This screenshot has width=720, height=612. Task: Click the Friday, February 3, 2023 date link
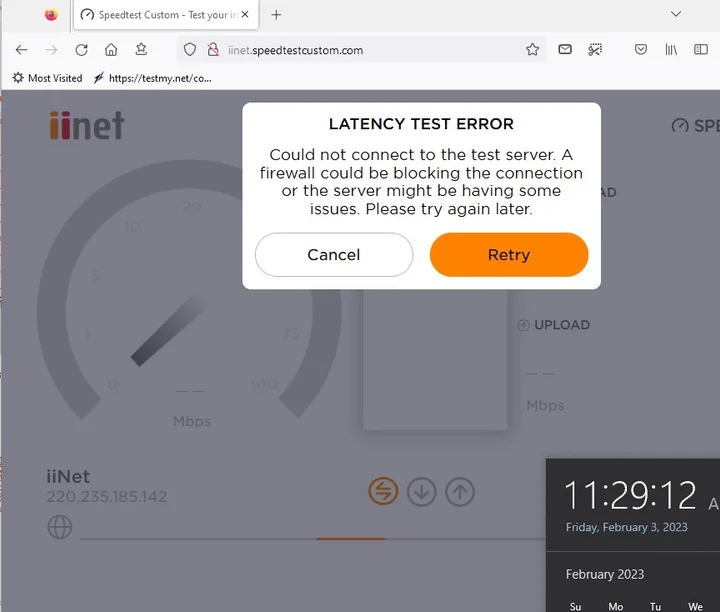pyautogui.click(x=626, y=527)
